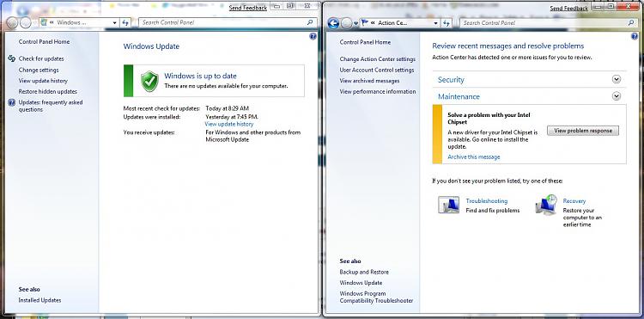Image resolution: width=644 pixels, height=319 pixels.
Task: Click search magnifier in Windows Update window
Action: [x=310, y=22]
